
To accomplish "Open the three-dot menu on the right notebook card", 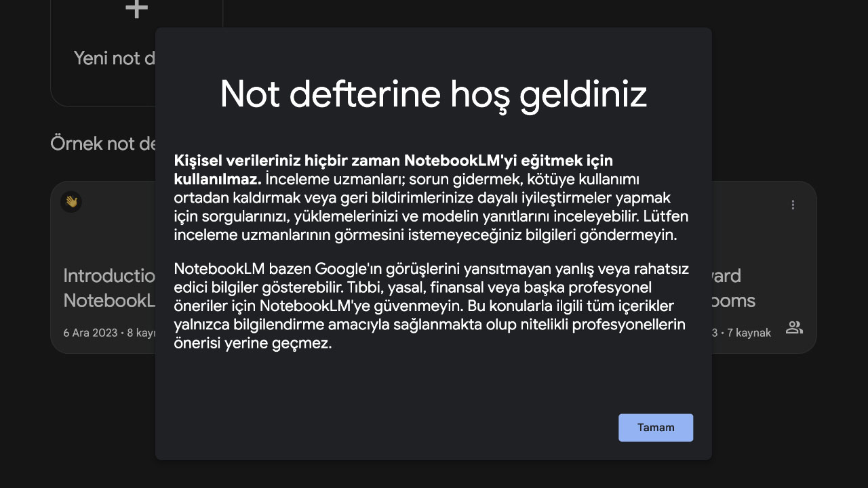I will (793, 205).
